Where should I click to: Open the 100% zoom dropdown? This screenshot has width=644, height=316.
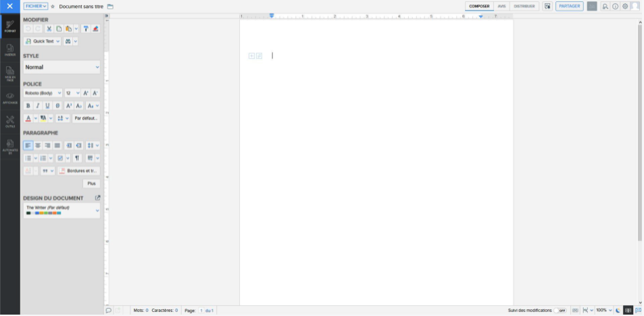click(x=603, y=311)
